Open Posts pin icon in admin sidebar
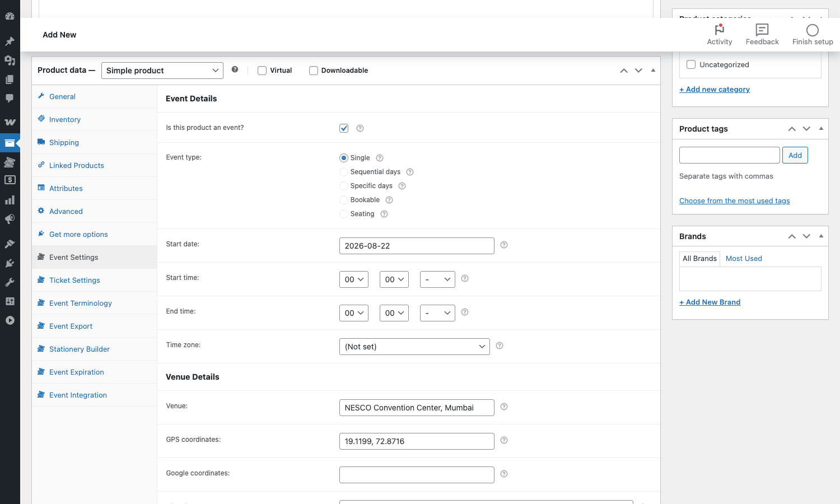Image resolution: width=840 pixels, height=504 pixels. click(10, 41)
